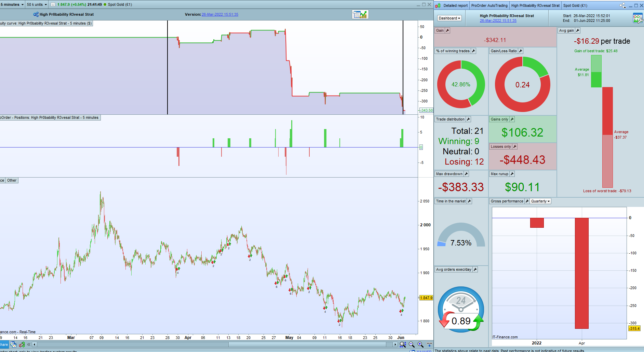Select the ProOrder AutoTrading tab

point(489,5)
